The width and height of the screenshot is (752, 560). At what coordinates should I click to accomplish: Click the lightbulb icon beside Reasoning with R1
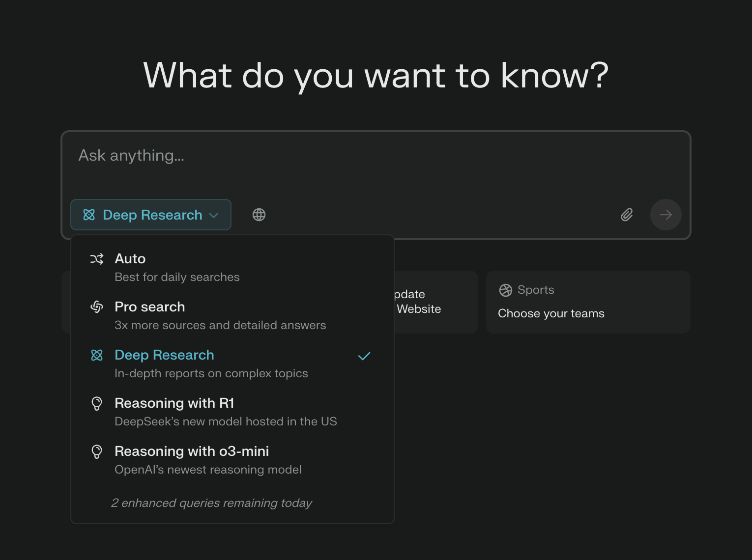[97, 403]
